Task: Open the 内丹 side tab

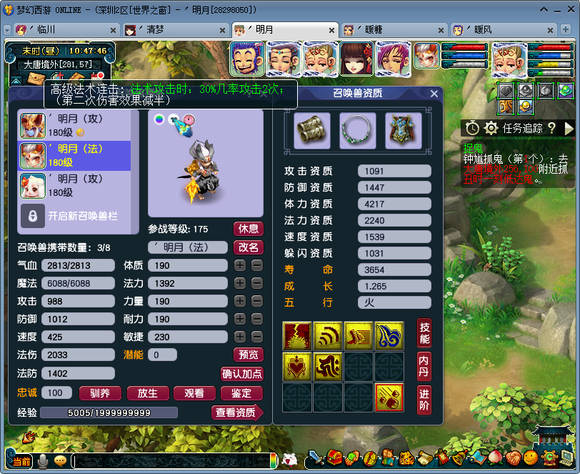Action: click(424, 366)
